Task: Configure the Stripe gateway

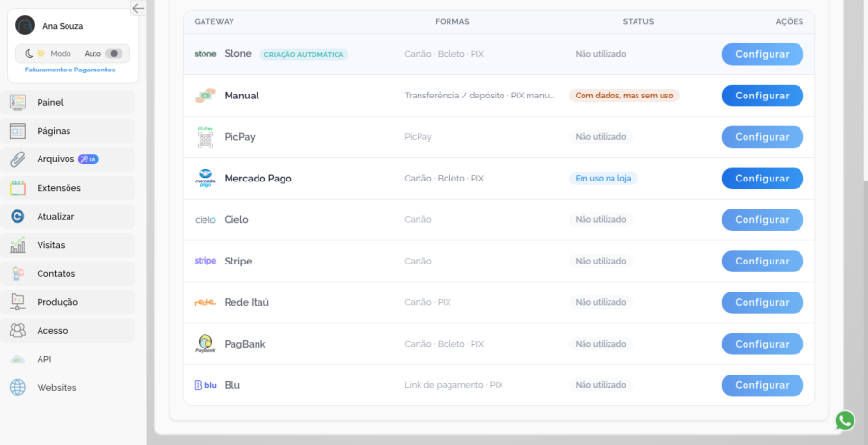Action: (762, 261)
